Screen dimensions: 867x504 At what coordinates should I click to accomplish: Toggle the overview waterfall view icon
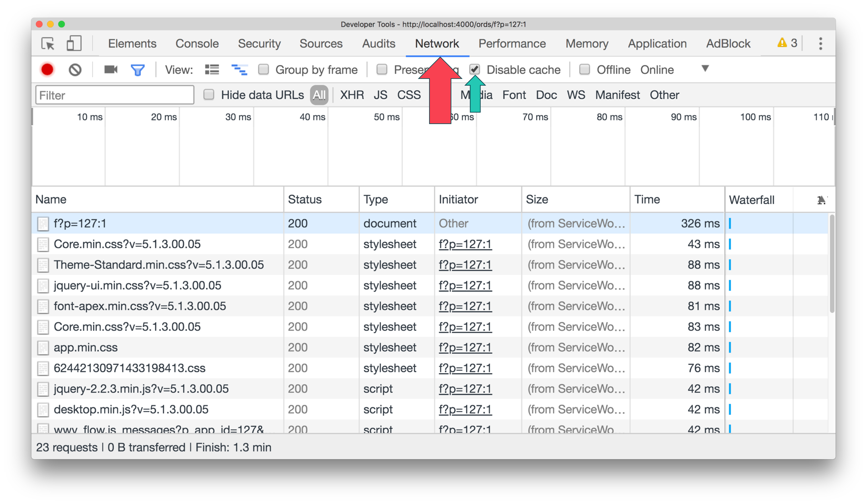[239, 70]
